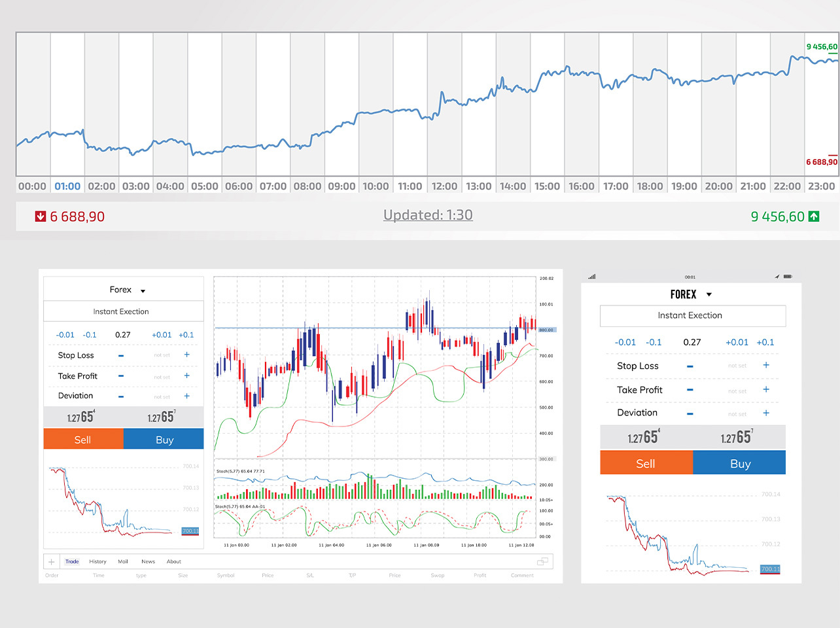Click the 'Profit' column header
Viewport: 840px width, 628px height.
(x=480, y=576)
